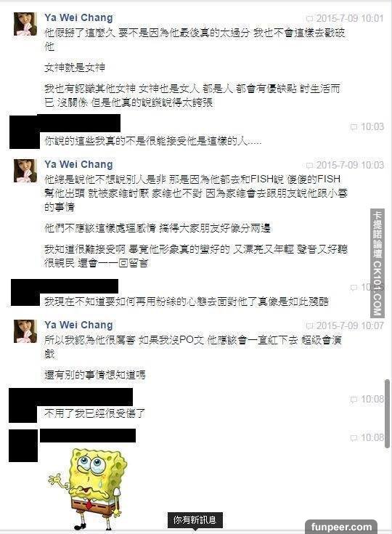
Task: Click the 2015-7-09 10:07 timestamp
Action: (x=350, y=326)
